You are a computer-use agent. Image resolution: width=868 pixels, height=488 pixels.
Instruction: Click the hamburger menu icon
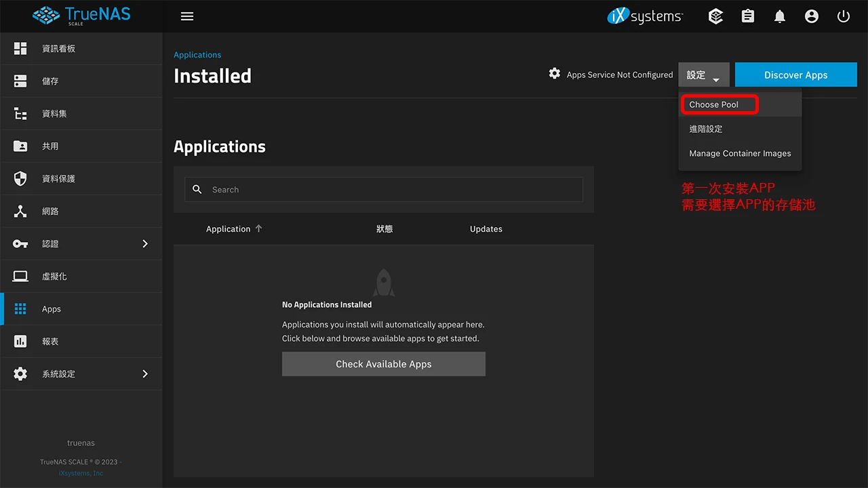[x=187, y=16]
